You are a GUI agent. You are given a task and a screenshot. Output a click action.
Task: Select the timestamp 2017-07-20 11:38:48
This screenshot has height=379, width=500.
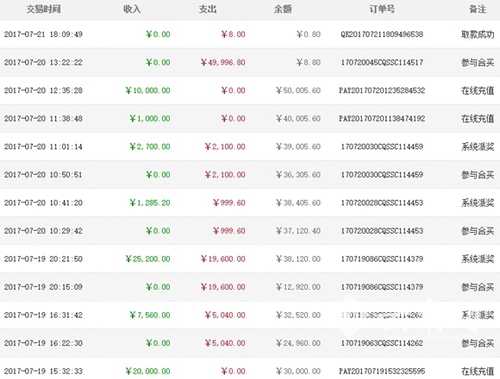pyautogui.click(x=43, y=118)
